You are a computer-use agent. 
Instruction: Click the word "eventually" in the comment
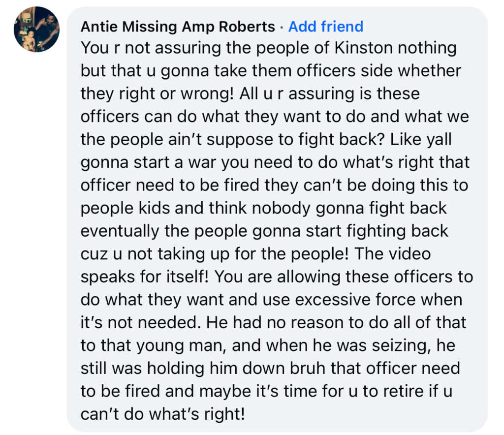pyautogui.click(x=124, y=230)
